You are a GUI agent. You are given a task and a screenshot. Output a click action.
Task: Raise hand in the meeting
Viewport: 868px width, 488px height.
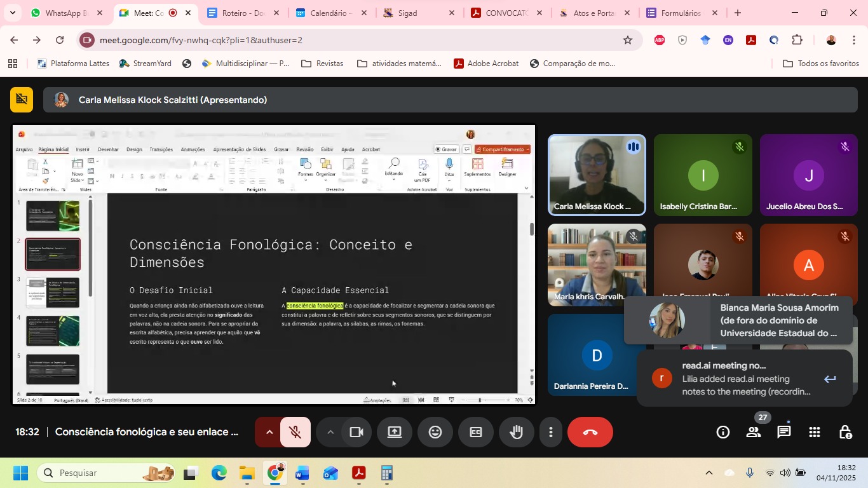pos(516,432)
